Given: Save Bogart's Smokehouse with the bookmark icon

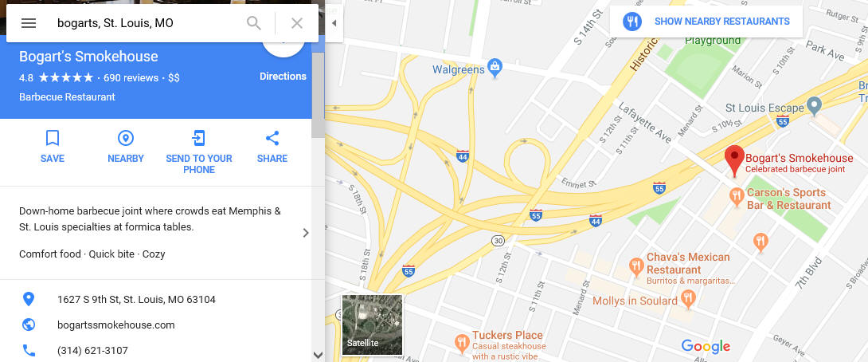Looking at the screenshot, I should pos(53,138).
